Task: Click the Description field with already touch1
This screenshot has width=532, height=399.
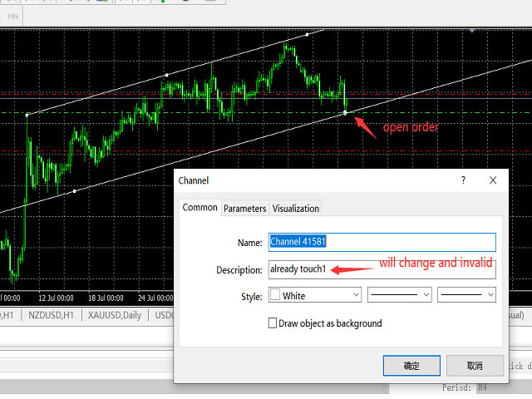Action: (x=382, y=269)
